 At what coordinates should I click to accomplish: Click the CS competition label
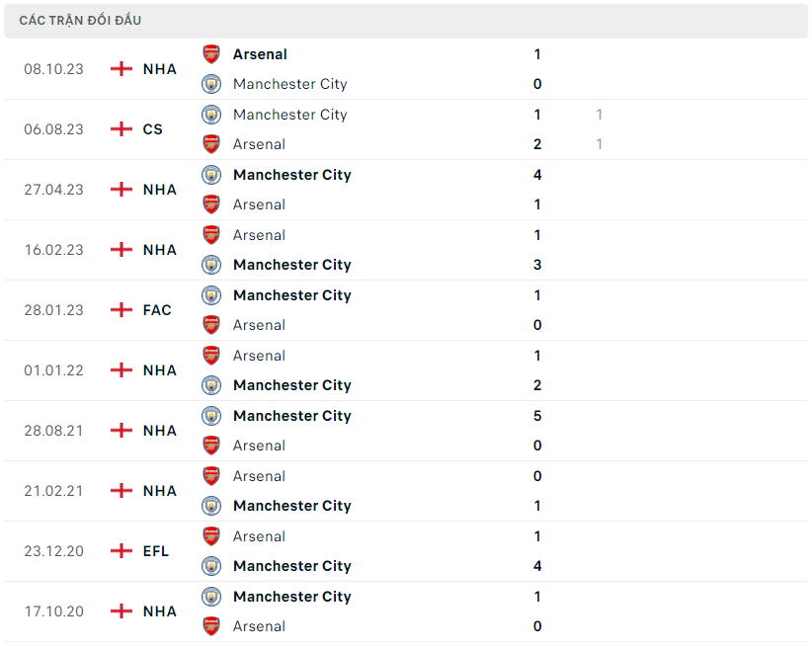[x=153, y=129]
